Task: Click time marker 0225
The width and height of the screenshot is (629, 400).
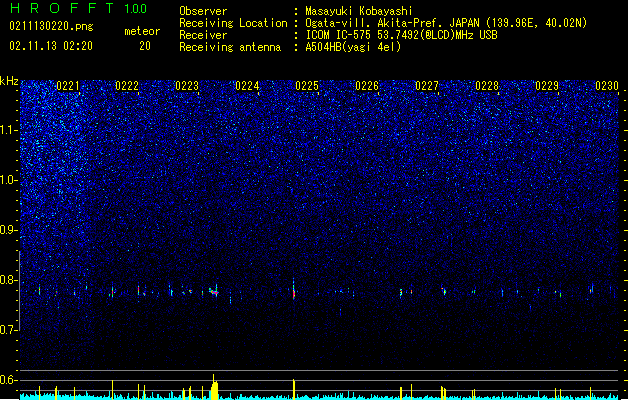Action: point(307,86)
